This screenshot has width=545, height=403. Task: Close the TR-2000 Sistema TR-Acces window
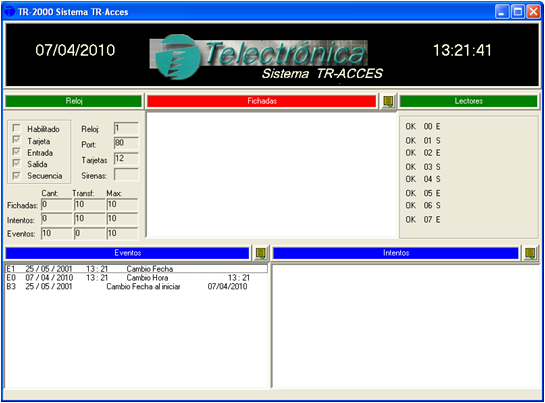tap(533, 12)
